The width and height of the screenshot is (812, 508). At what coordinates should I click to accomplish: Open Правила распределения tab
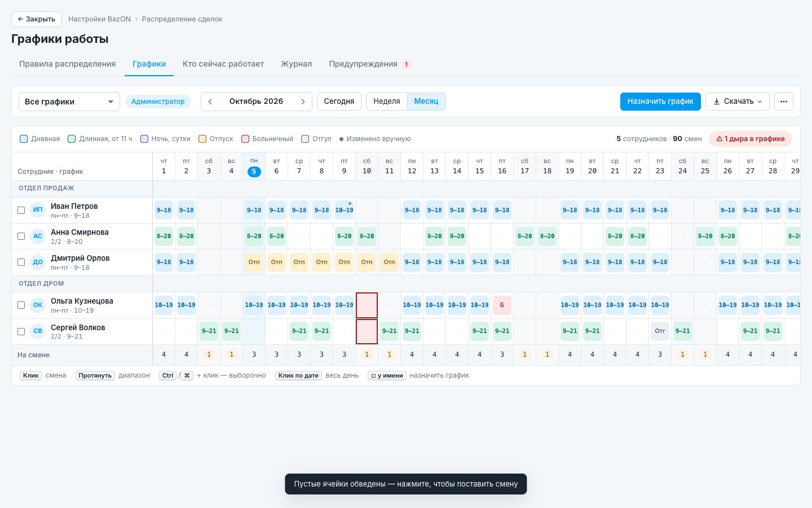68,64
